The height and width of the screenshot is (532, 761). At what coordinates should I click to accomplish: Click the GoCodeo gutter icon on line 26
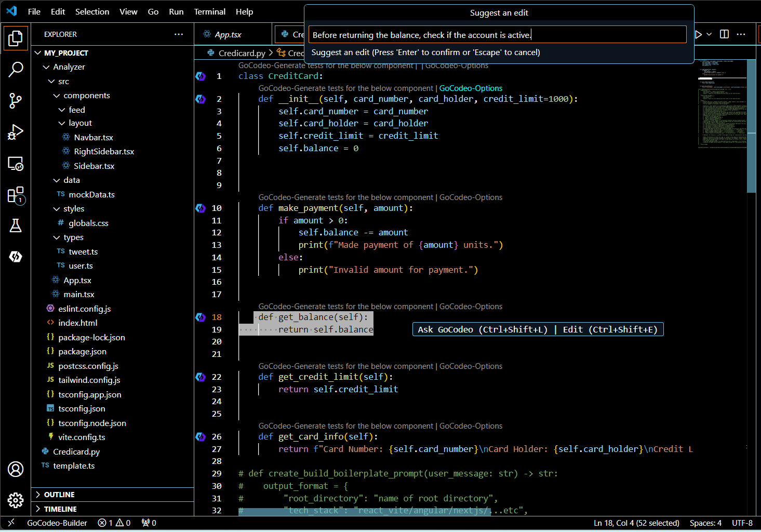pyautogui.click(x=201, y=437)
